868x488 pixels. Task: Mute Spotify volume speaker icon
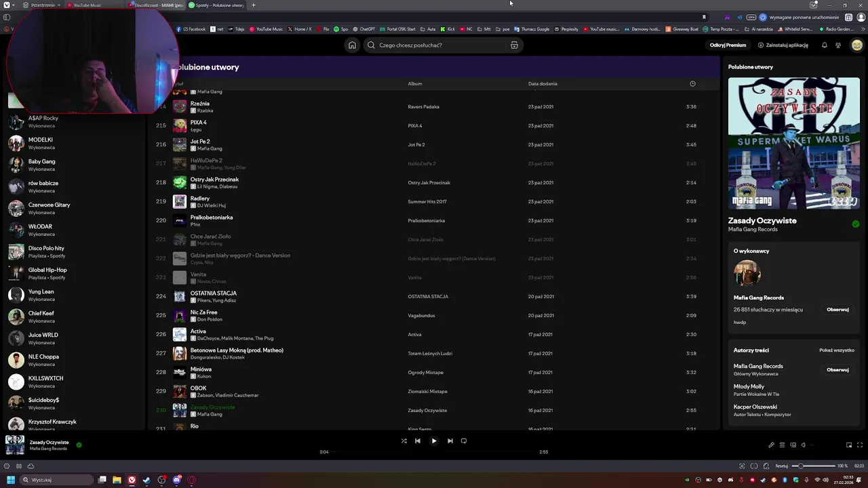click(804, 445)
